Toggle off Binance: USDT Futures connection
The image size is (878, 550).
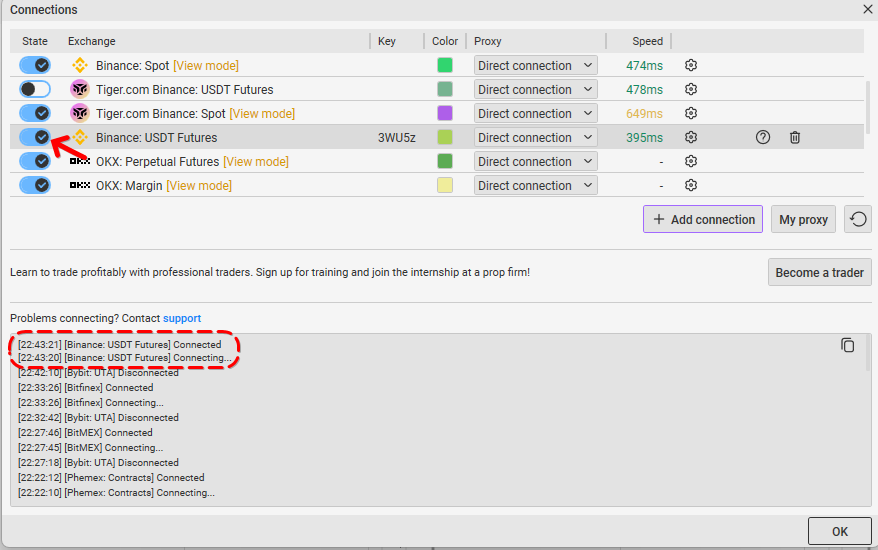(x=35, y=138)
